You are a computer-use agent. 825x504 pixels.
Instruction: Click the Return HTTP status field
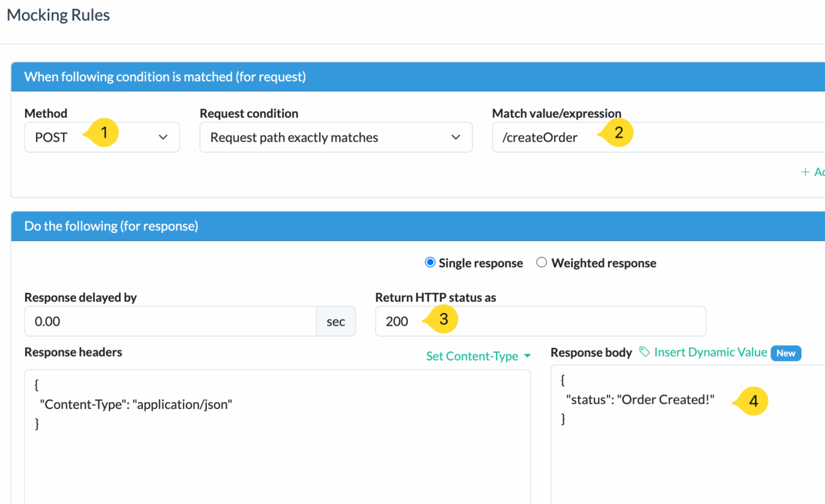click(x=567, y=321)
